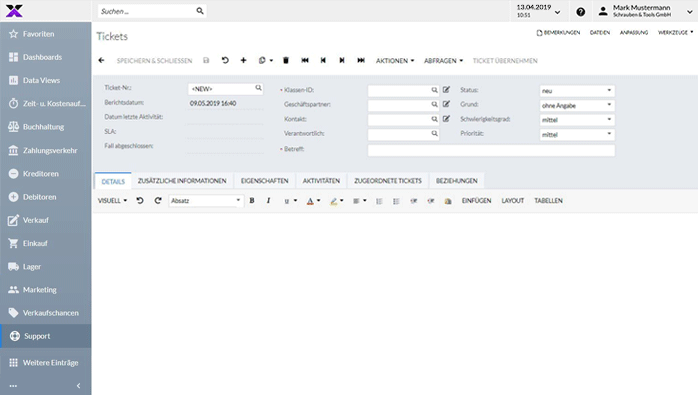698x395 pixels.
Task: Open Bemerkungen notes
Action: coord(558,33)
